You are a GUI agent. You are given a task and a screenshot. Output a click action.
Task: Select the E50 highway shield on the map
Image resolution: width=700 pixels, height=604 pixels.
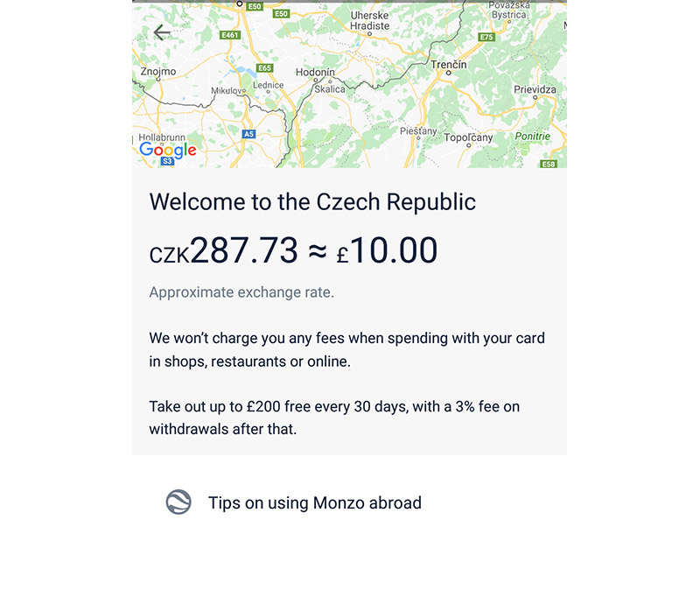(281, 13)
